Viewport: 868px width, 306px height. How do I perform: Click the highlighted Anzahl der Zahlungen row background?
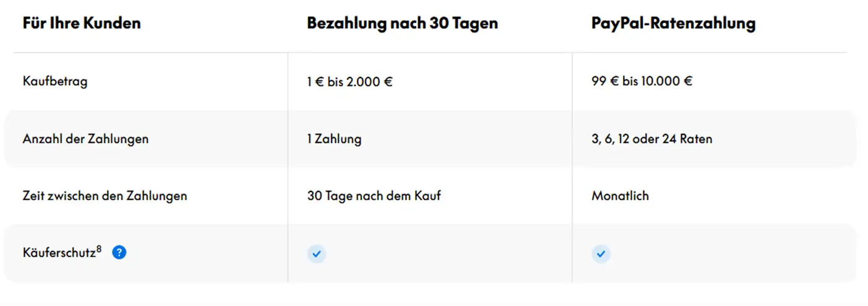tap(430, 139)
